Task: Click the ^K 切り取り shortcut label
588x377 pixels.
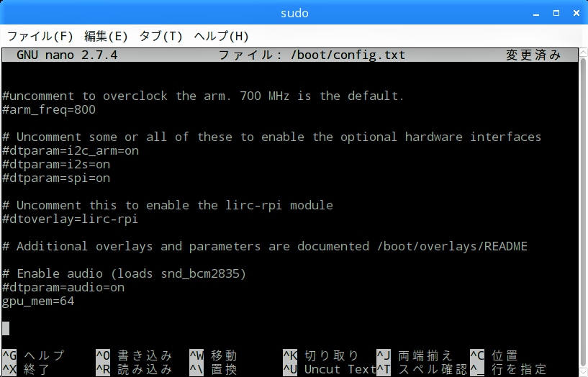Action: pyautogui.click(x=322, y=355)
